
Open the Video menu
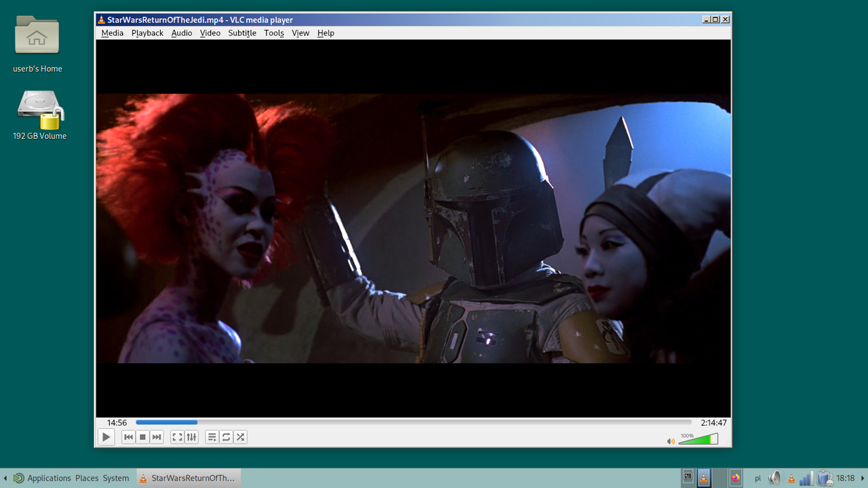tap(210, 33)
